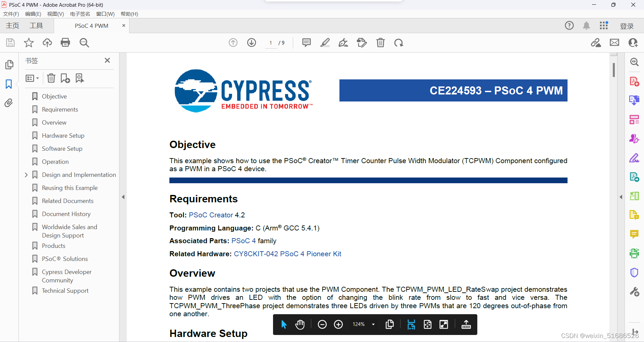
Task: Select the arrow selection tool
Action: [x=284, y=324]
